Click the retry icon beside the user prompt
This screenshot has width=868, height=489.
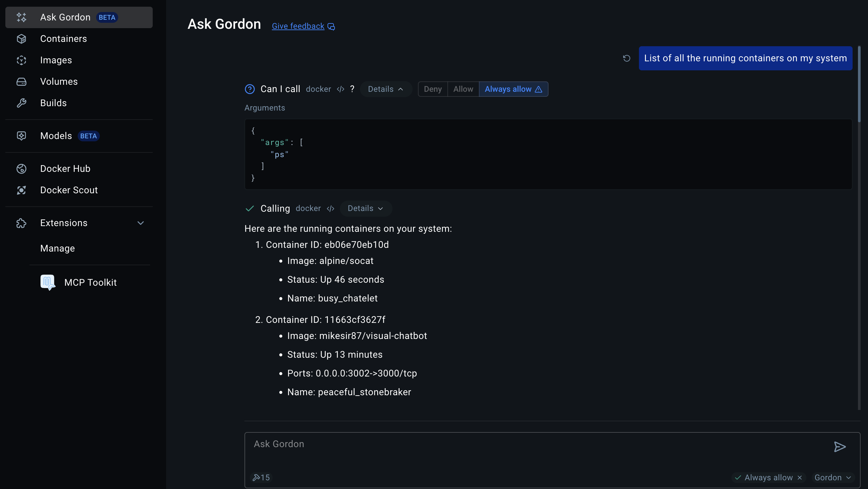point(627,58)
